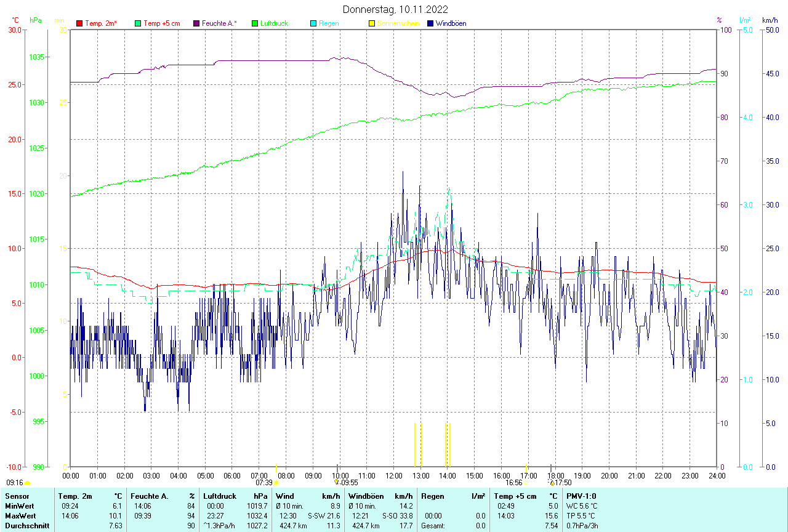This screenshot has height=532, width=788.
Task: Click the '12:00' time axis label
Action: (x=394, y=475)
